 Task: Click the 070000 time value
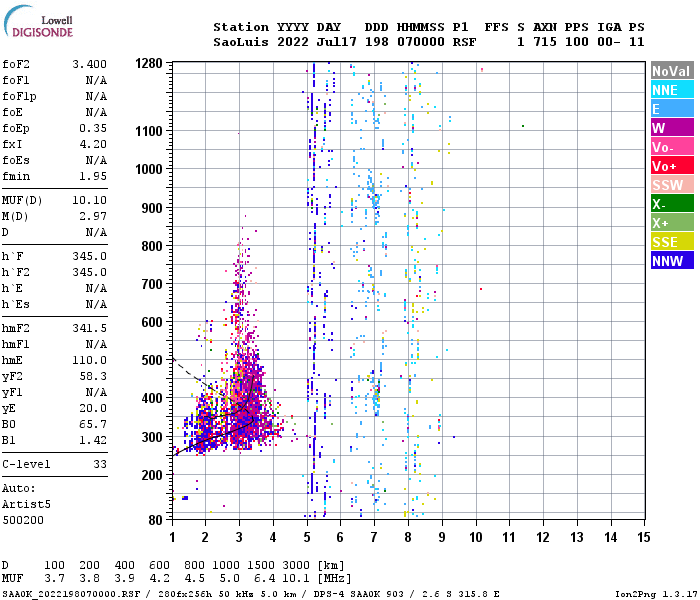pos(421,42)
